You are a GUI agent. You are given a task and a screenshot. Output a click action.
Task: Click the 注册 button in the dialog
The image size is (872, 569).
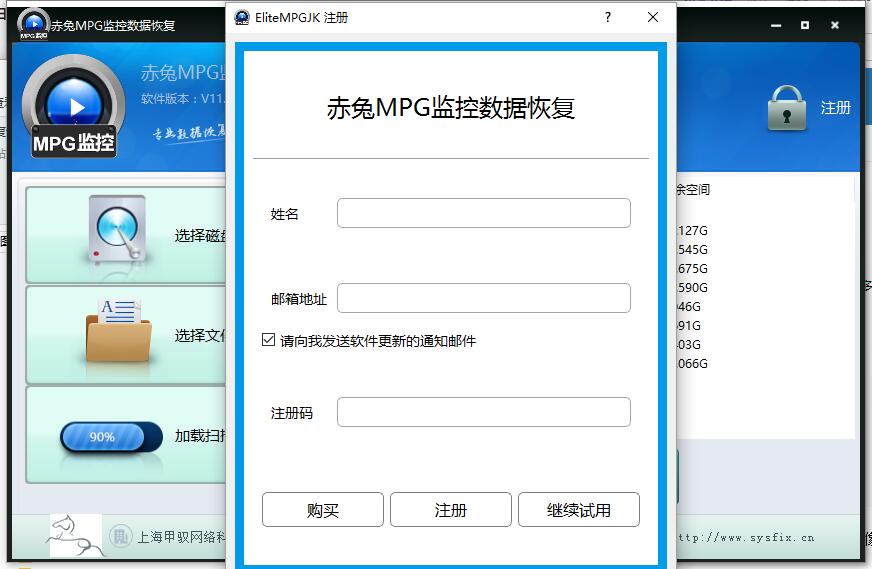pos(450,510)
